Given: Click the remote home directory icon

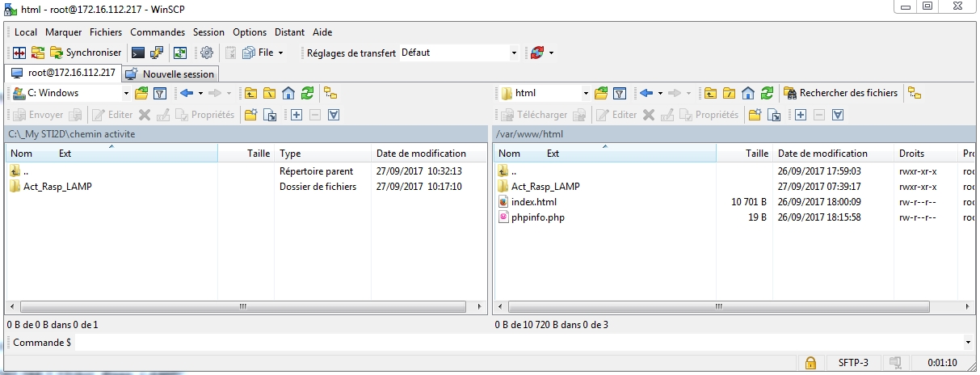Looking at the screenshot, I should (x=748, y=93).
